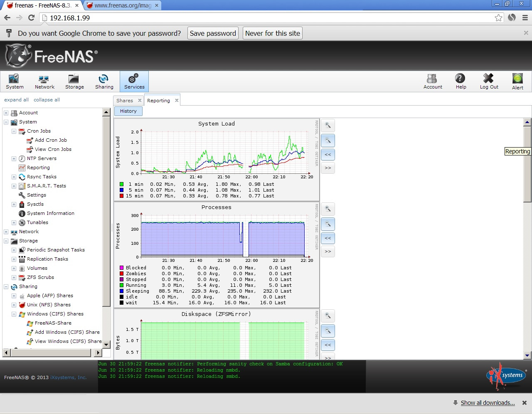Screen dimensions: 532x414
Task: Click the FreeNAS logo
Action: [52, 56]
